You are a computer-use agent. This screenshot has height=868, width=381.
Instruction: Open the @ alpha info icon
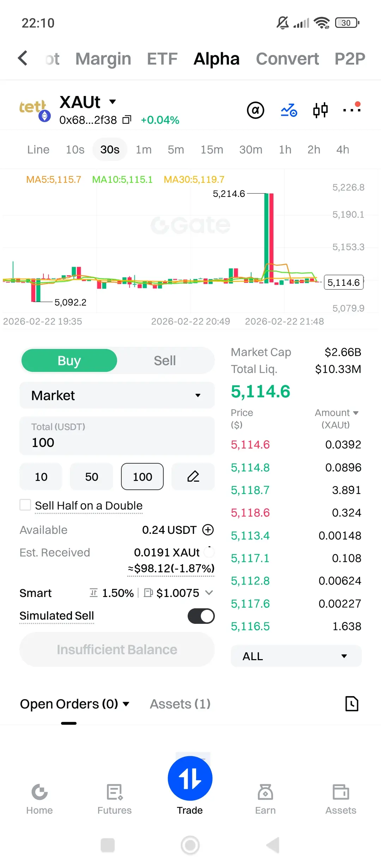tap(255, 110)
